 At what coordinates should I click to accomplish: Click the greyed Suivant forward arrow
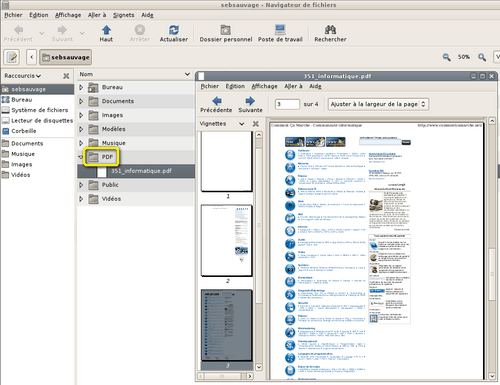[62, 33]
